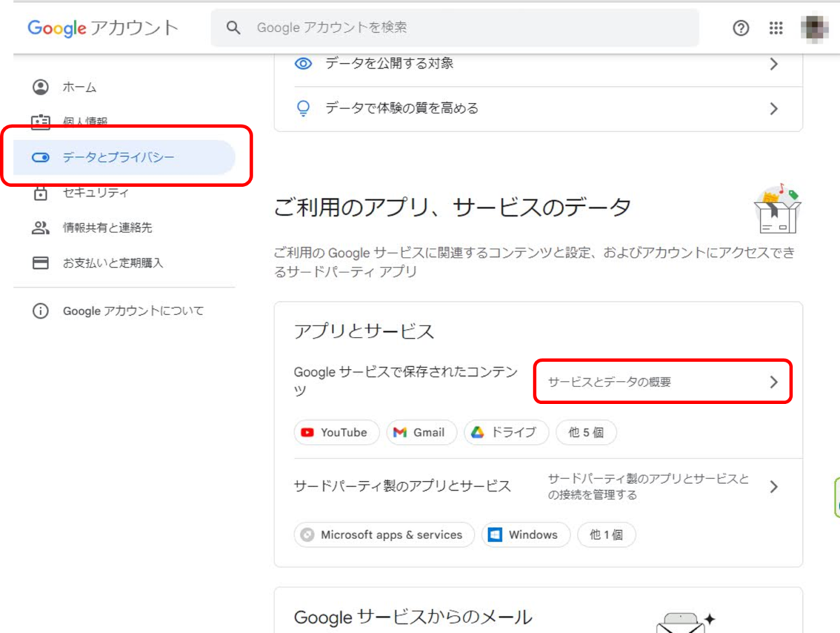Click the info icon beside Google アカウントについて

coord(41,311)
